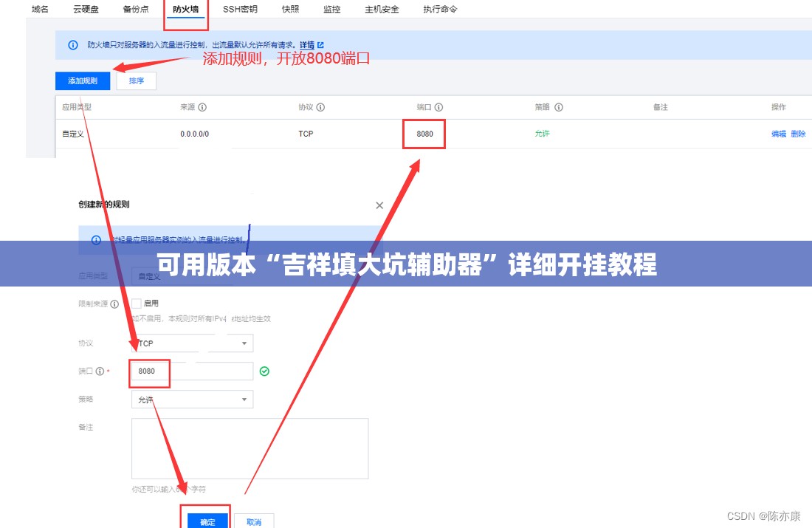Viewport: 812px width, 528px height.
Task: Click the info icon next to 协议 header
Action: click(x=320, y=107)
